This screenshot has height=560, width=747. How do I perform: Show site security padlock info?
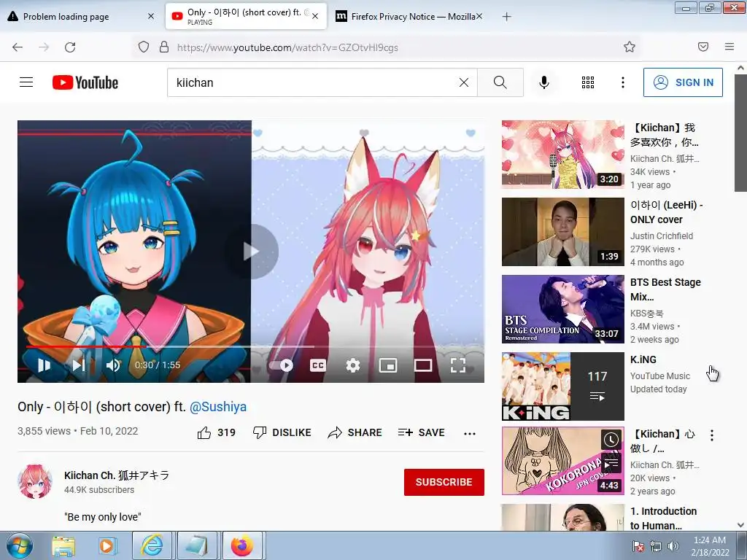click(164, 47)
